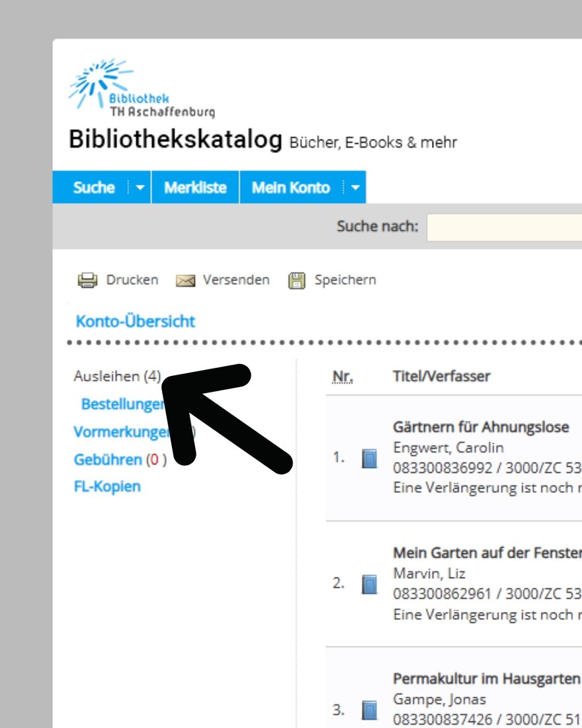Click the floppy disk icon next to Speichern

tap(297, 281)
